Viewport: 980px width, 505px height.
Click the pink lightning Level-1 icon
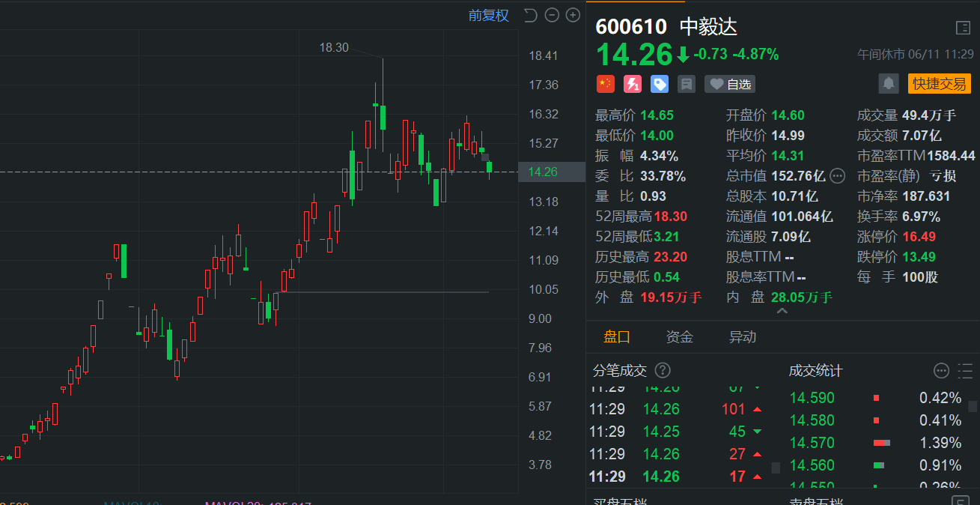633,84
